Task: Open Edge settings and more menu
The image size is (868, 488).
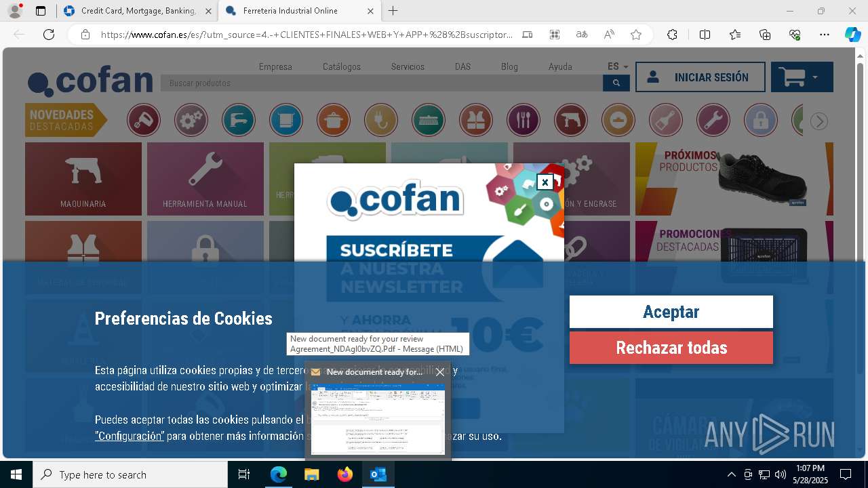Action: tap(825, 35)
